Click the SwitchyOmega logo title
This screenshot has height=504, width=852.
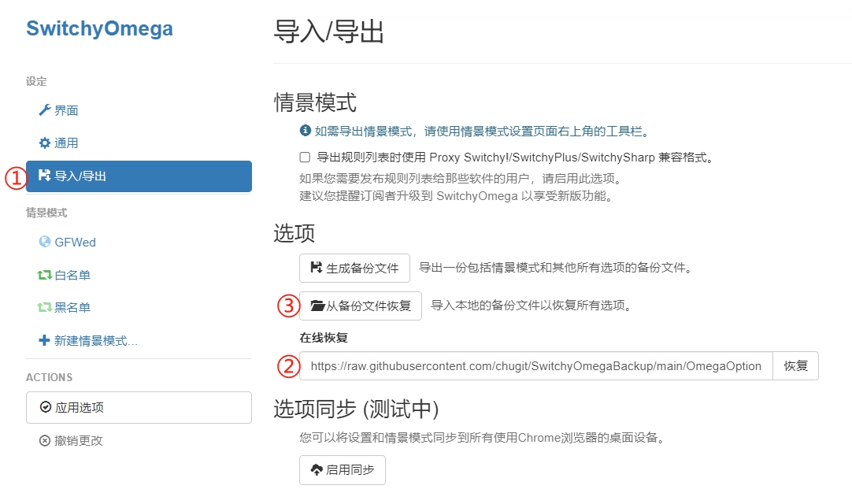click(99, 28)
